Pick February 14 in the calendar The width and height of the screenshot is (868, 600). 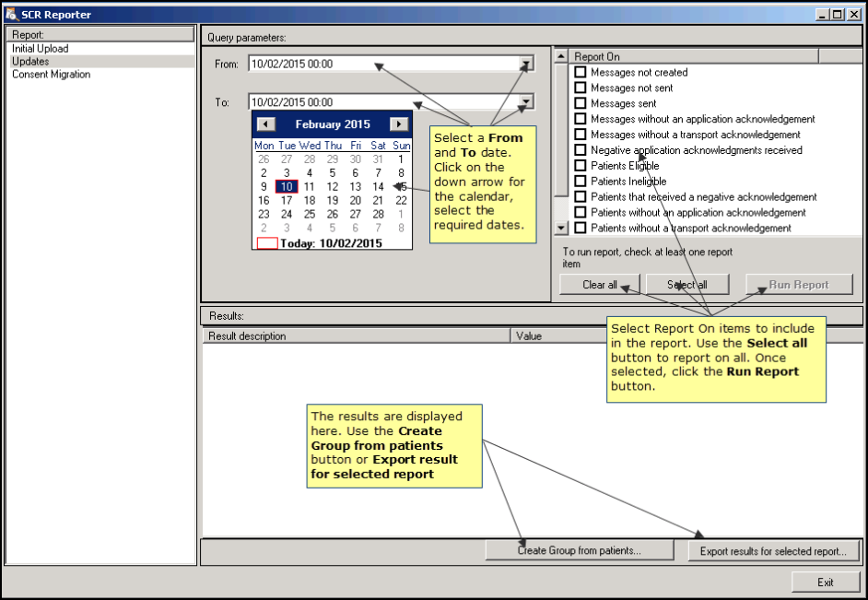click(x=378, y=186)
